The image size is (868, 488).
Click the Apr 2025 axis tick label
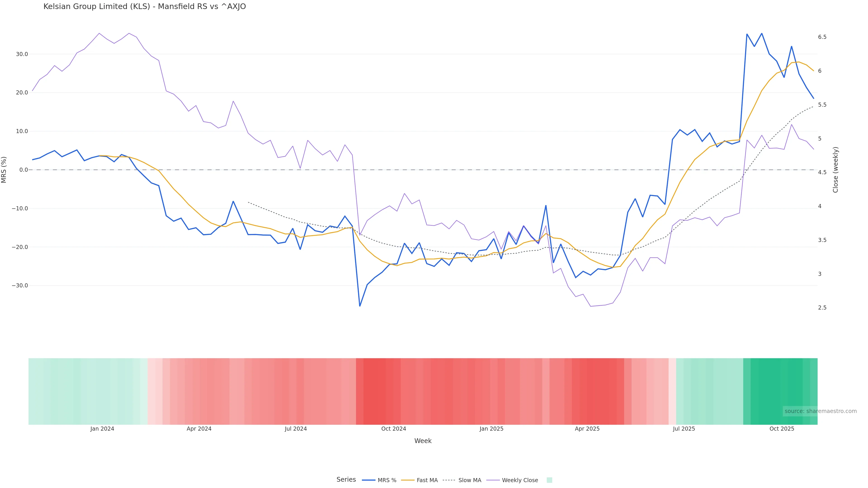587,429
